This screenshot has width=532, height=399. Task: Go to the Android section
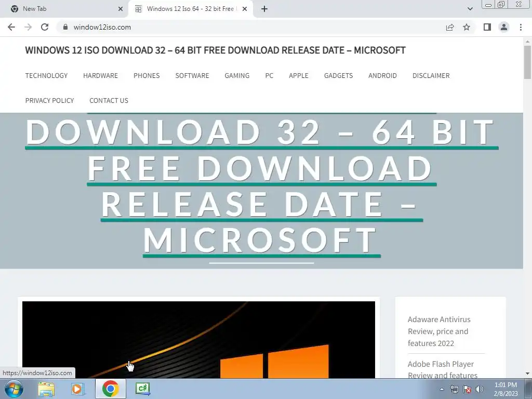click(382, 76)
